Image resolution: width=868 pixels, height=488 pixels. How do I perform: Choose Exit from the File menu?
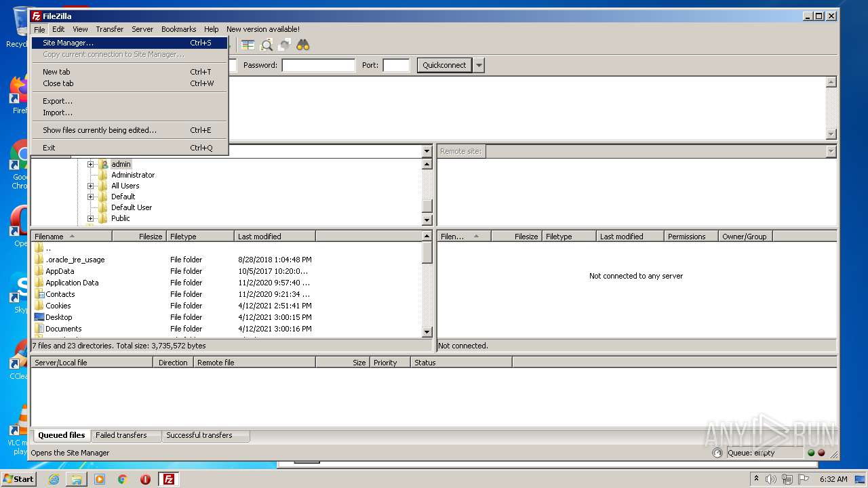point(130,148)
